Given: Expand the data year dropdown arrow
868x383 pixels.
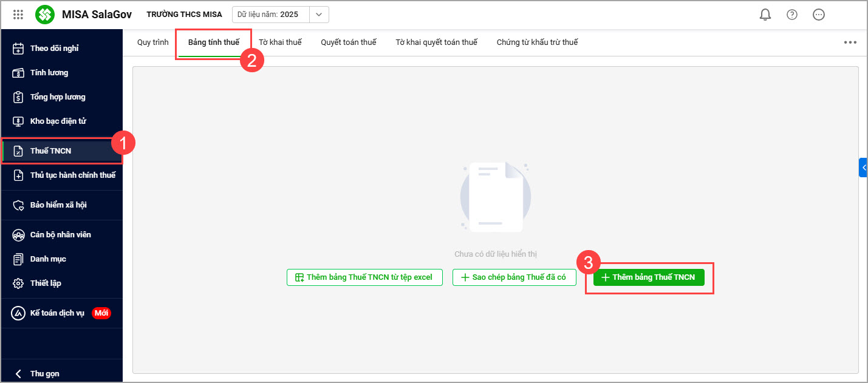Looking at the screenshot, I should pos(319,15).
